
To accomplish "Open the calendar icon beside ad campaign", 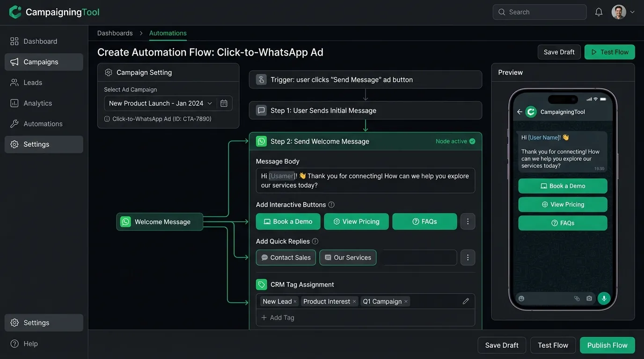I will (x=224, y=103).
